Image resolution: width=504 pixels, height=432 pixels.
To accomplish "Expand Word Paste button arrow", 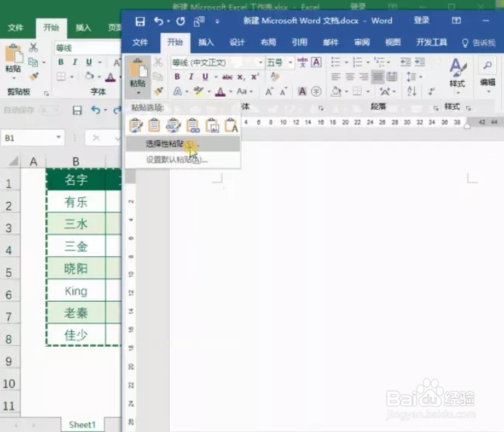I will tap(138, 93).
